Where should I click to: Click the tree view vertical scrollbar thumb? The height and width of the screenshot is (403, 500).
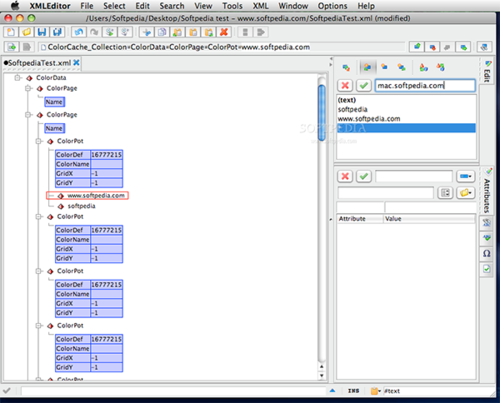pos(322,112)
